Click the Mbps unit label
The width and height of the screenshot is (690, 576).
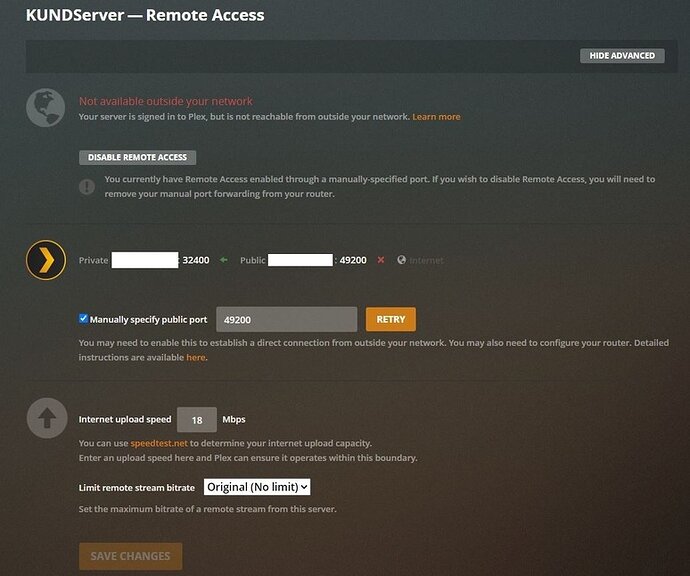pos(234,419)
